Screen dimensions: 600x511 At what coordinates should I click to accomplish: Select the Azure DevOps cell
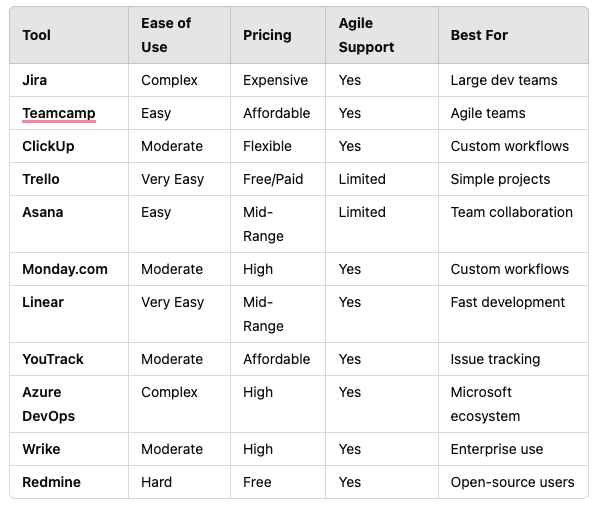[x=49, y=404]
